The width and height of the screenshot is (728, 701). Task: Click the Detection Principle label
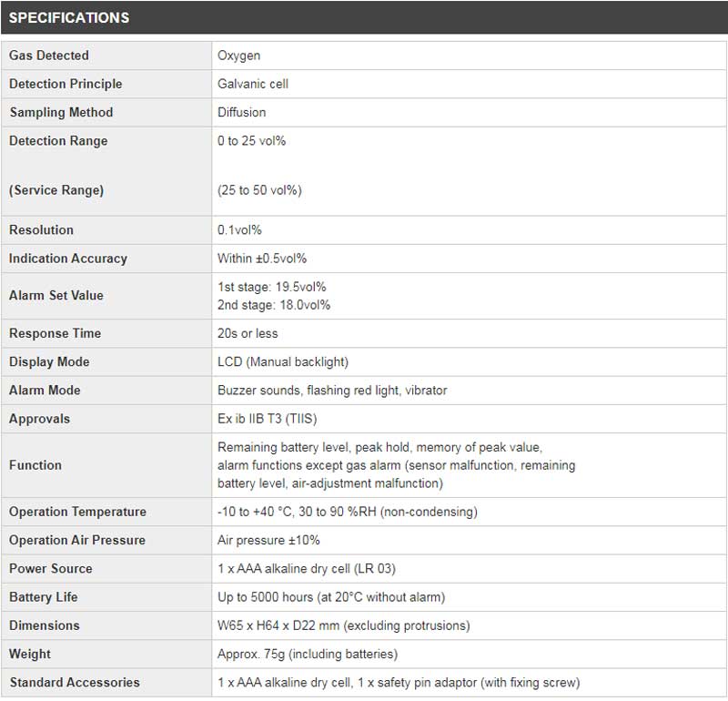(x=66, y=84)
